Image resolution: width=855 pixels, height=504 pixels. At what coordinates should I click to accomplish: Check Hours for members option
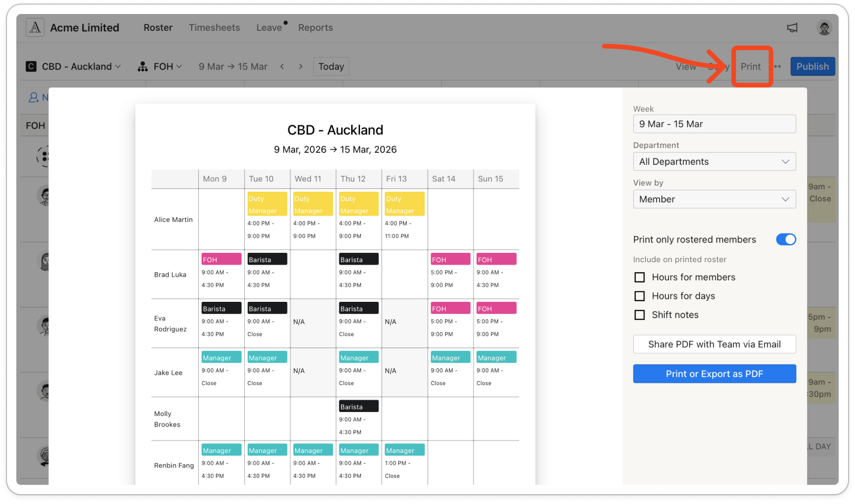(x=640, y=277)
